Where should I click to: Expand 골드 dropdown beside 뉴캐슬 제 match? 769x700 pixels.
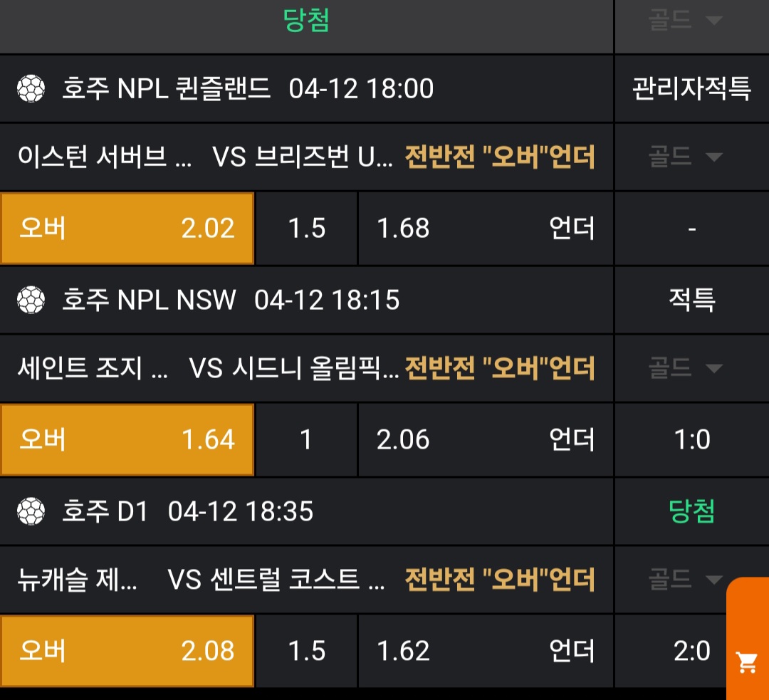(x=685, y=580)
